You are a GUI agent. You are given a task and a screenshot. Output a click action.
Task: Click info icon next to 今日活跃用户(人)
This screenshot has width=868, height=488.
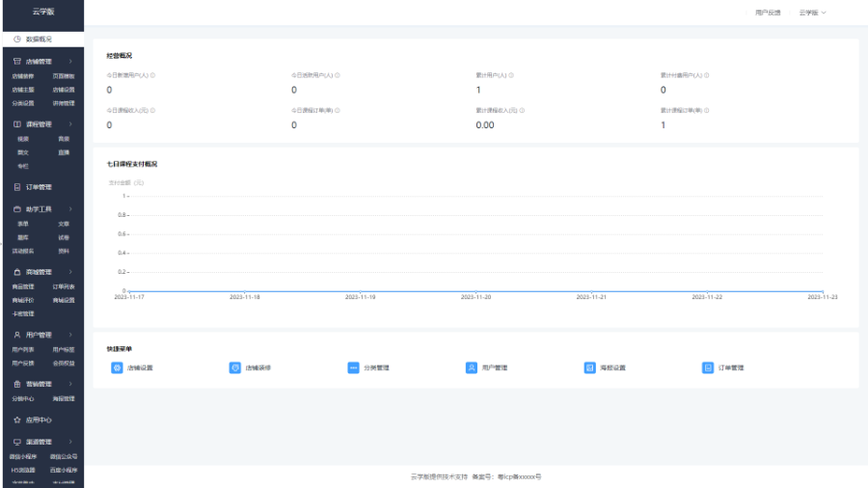pos(338,75)
